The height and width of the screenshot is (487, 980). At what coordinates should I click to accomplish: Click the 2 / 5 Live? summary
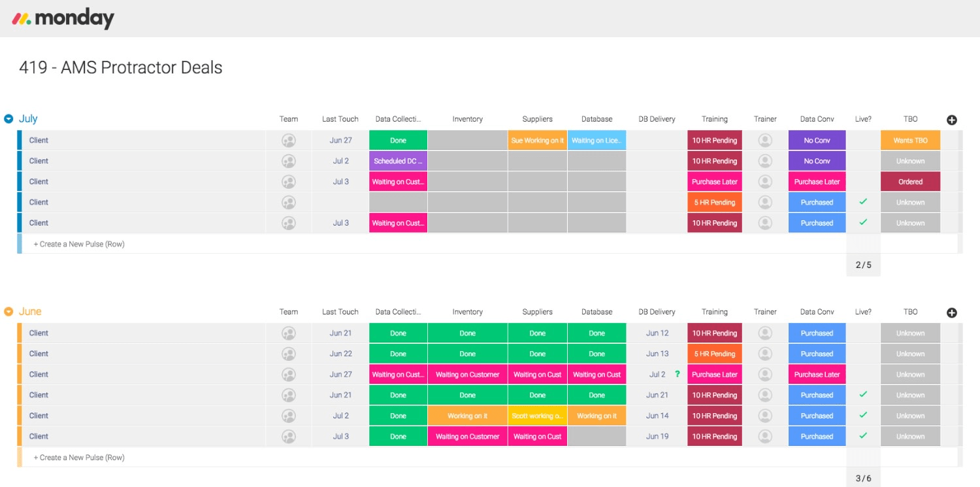[863, 265]
